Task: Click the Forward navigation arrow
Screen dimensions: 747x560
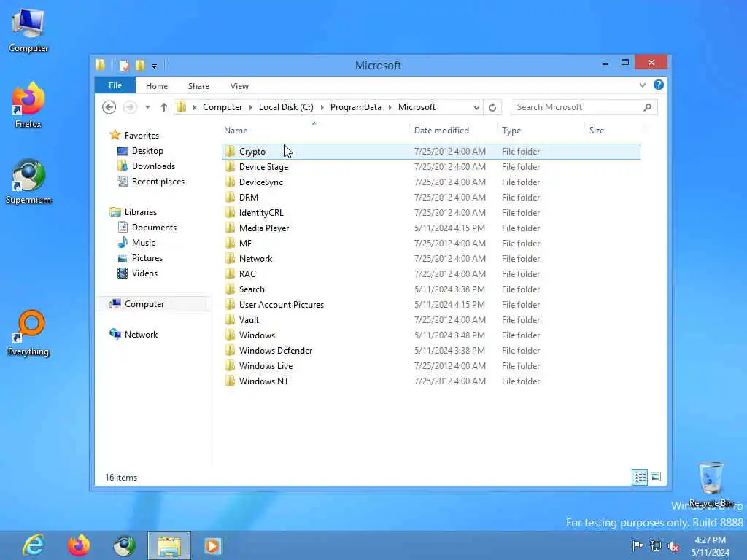Action: 130,107
